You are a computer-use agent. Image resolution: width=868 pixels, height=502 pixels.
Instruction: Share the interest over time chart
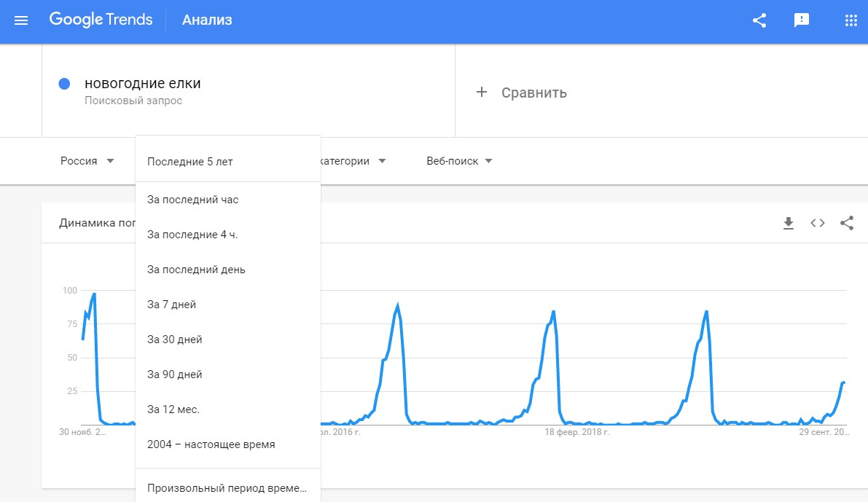point(847,223)
